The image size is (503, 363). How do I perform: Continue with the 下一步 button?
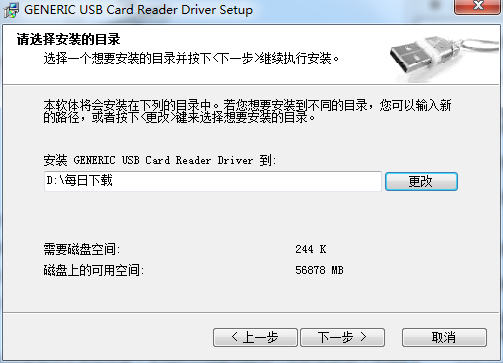coord(342,337)
